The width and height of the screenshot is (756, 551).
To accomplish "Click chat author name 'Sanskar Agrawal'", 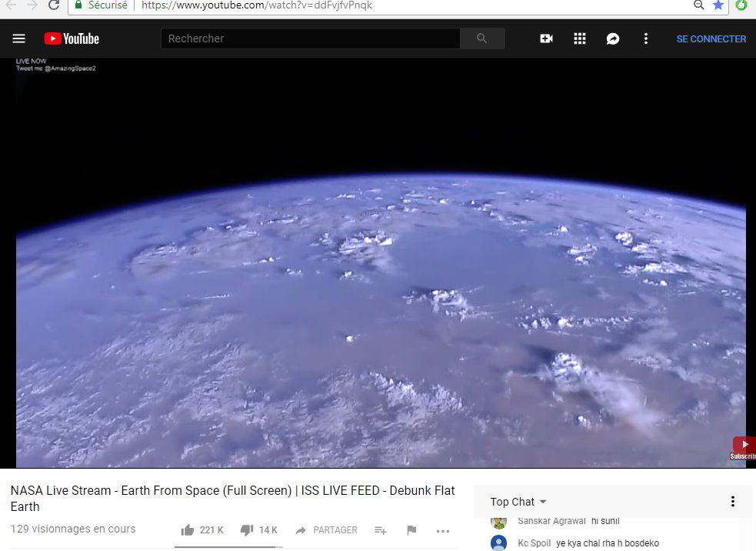I will [x=551, y=521].
